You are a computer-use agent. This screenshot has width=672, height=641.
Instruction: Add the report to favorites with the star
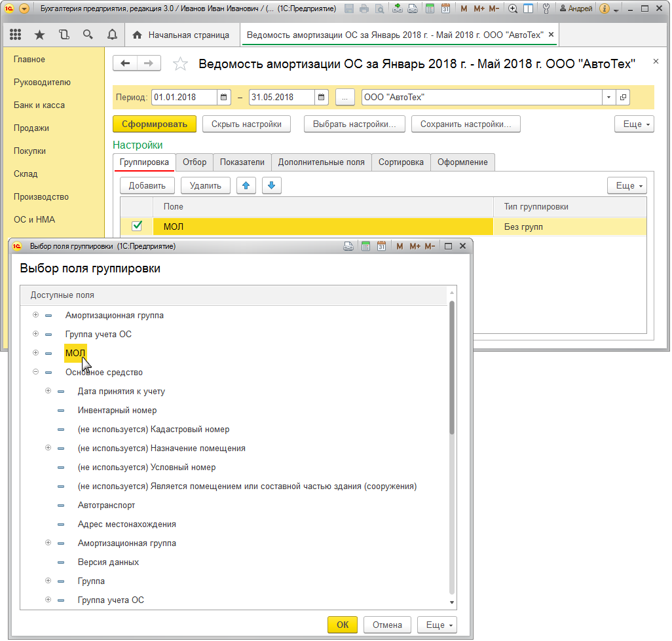pos(180,64)
